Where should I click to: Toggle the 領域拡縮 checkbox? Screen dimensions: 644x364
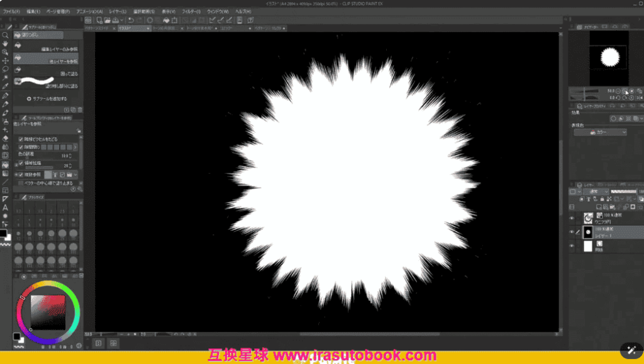click(21, 162)
